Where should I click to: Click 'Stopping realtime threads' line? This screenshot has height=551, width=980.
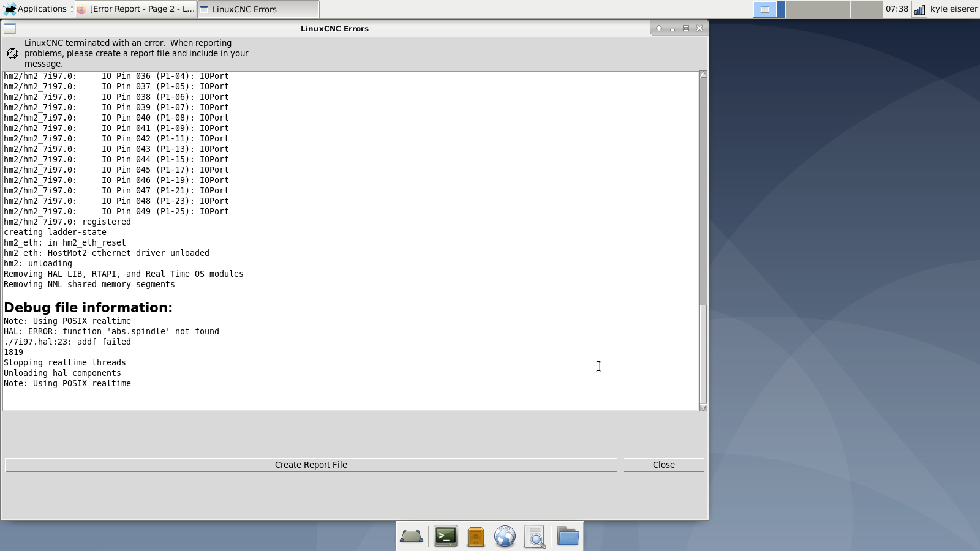pyautogui.click(x=65, y=362)
